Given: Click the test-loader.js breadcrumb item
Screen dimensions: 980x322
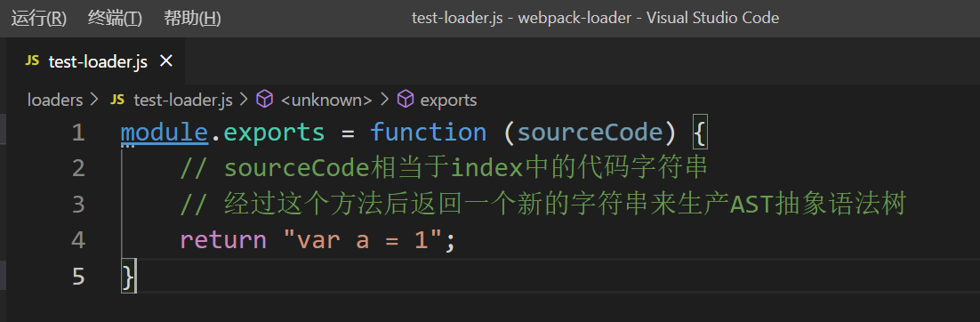Looking at the screenshot, I should point(183,100).
